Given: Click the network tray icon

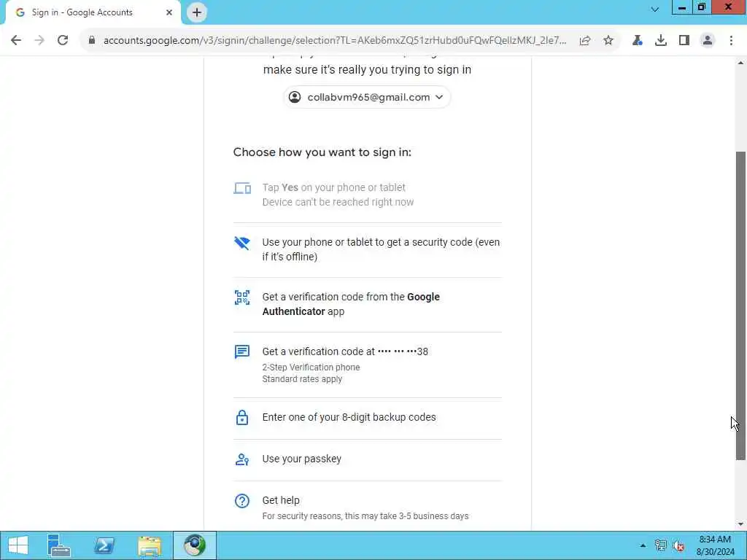Looking at the screenshot, I should (661, 545).
